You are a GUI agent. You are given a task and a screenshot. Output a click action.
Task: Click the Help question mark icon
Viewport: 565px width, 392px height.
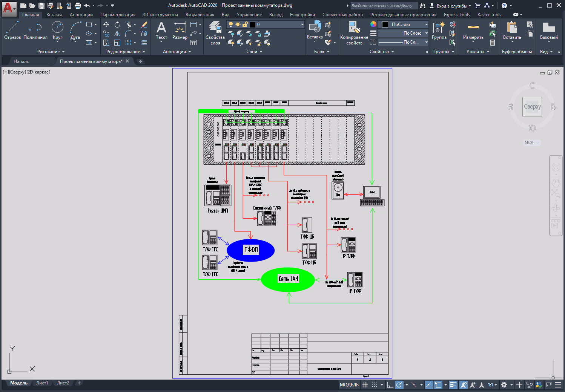coord(504,6)
